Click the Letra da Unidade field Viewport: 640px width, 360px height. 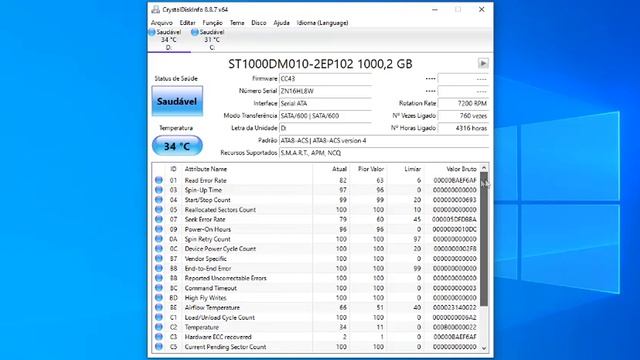click(325, 128)
